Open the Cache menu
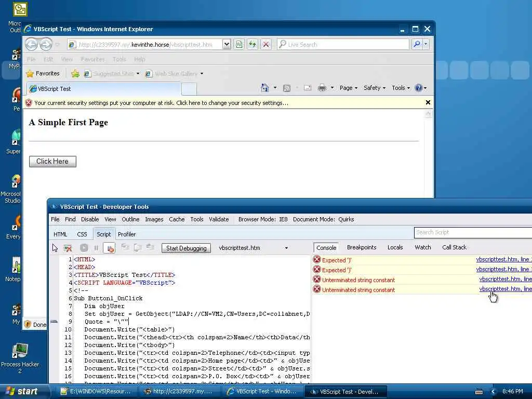 [177, 219]
